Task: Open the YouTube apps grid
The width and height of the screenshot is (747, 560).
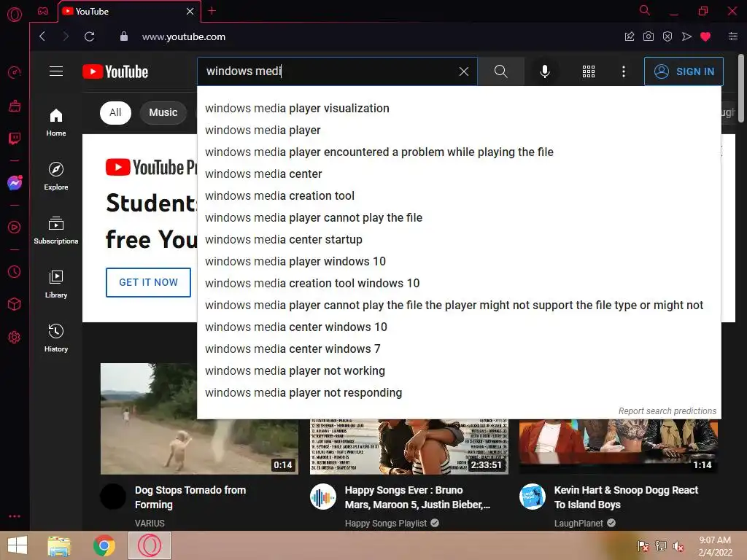Action: click(x=589, y=71)
